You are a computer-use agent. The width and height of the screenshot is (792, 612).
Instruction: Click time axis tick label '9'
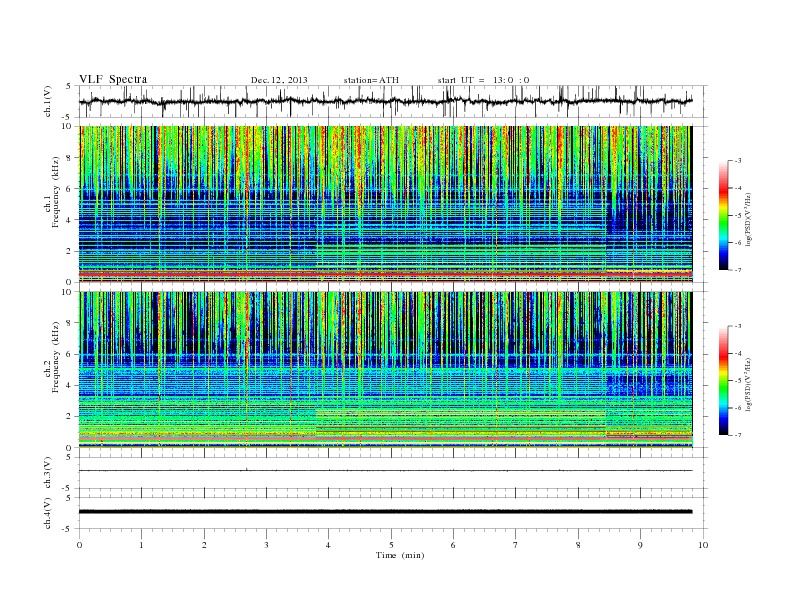click(x=640, y=545)
